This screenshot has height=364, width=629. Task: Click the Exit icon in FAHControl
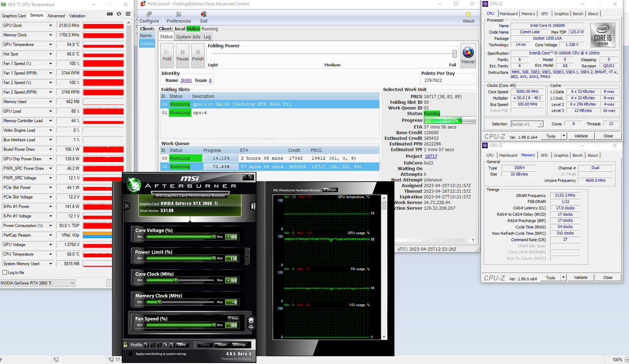click(203, 17)
